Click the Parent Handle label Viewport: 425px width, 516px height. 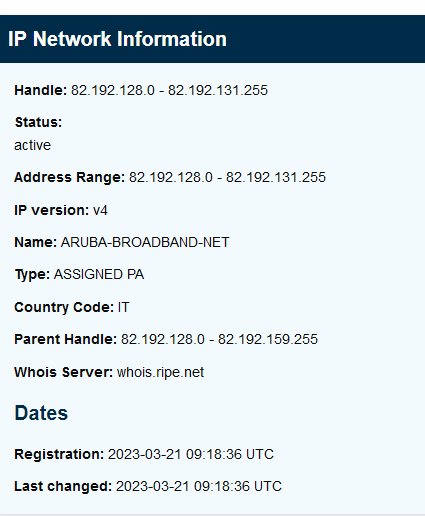[66, 339]
